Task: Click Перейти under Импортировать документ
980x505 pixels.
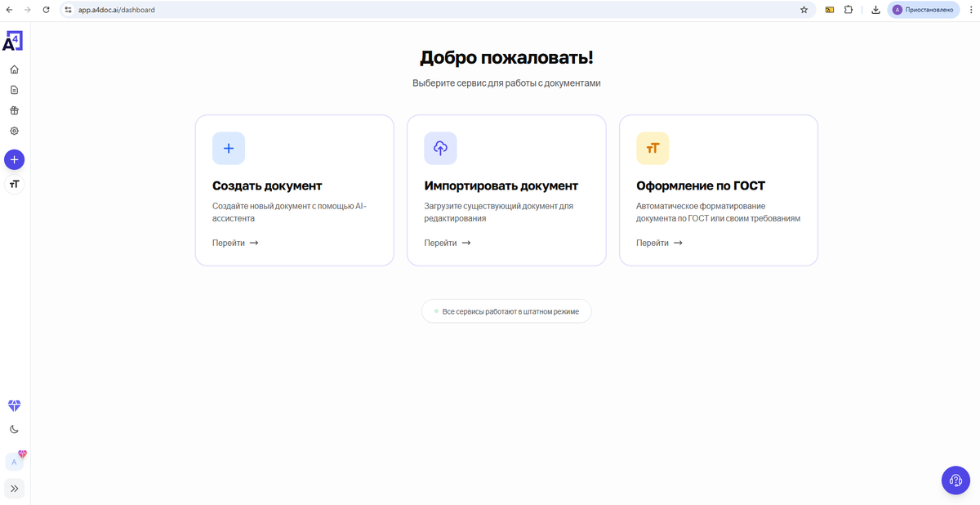Action: point(448,243)
